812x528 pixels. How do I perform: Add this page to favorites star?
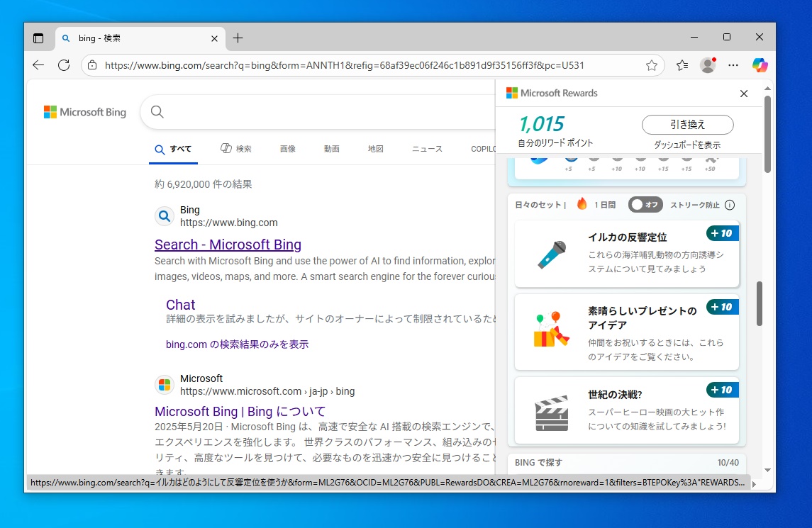(652, 65)
